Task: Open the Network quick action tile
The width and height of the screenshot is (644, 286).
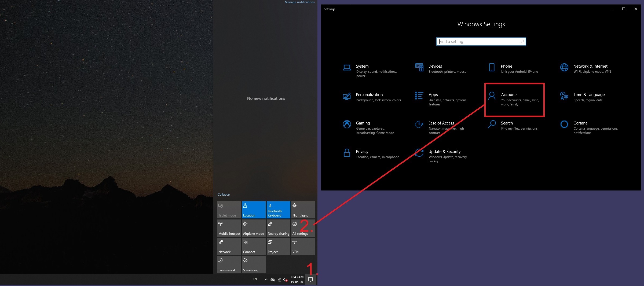Action: [x=229, y=246]
